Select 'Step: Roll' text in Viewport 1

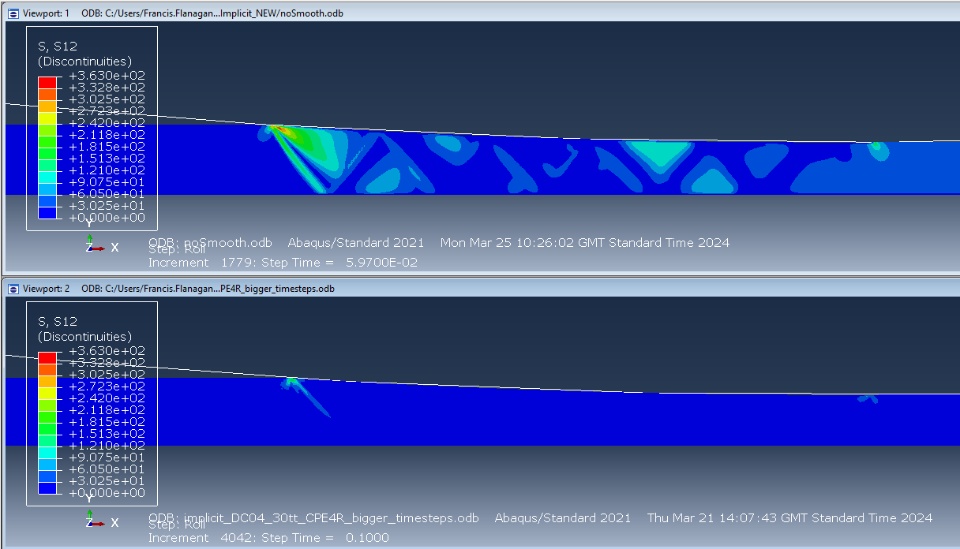point(177,250)
